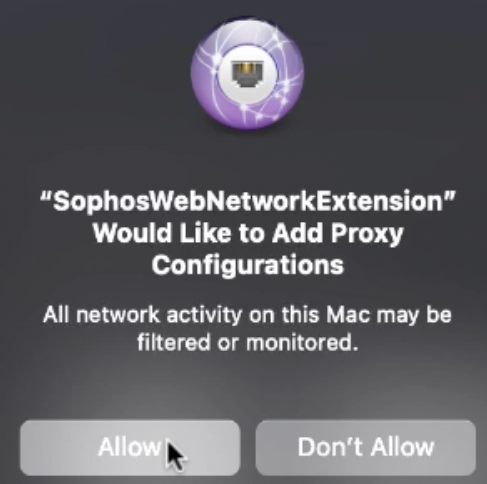The width and height of the screenshot is (487, 484).
Task: Click the "filtered or monitored." text line
Action: (x=248, y=342)
